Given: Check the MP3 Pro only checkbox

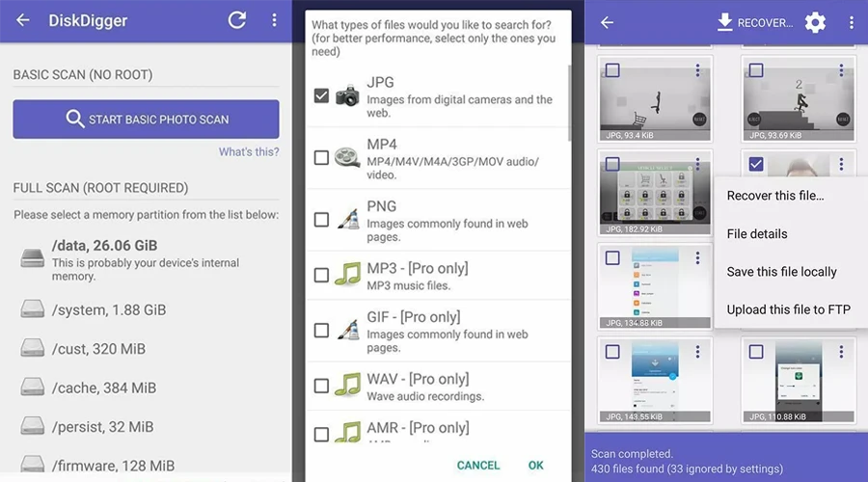Looking at the screenshot, I should pyautogui.click(x=321, y=275).
